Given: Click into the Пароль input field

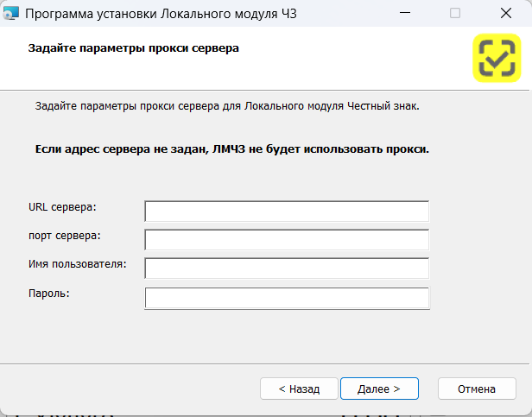Looking at the screenshot, I should [x=287, y=298].
